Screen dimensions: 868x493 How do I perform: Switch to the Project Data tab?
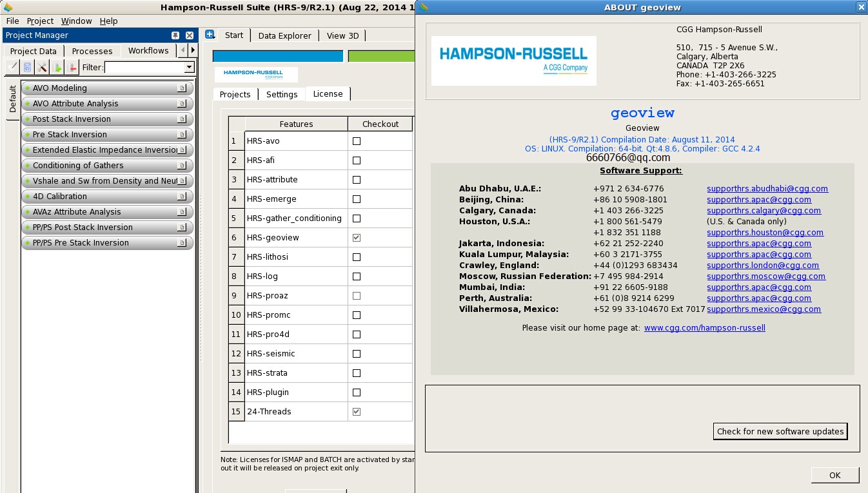(34, 51)
